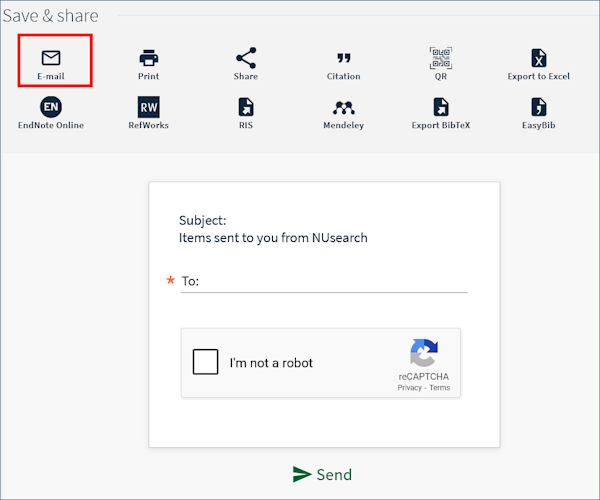Generate a QR code for the item
Screen dimensions: 600x500
(x=441, y=58)
